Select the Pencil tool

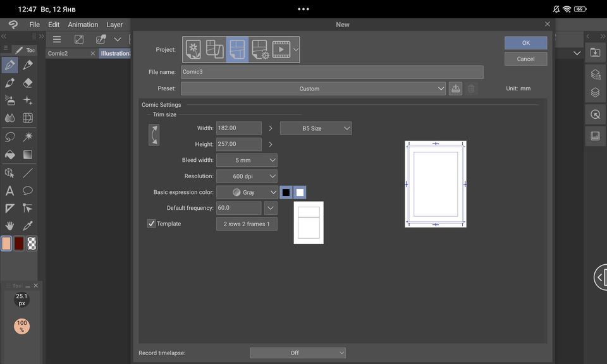27,64
